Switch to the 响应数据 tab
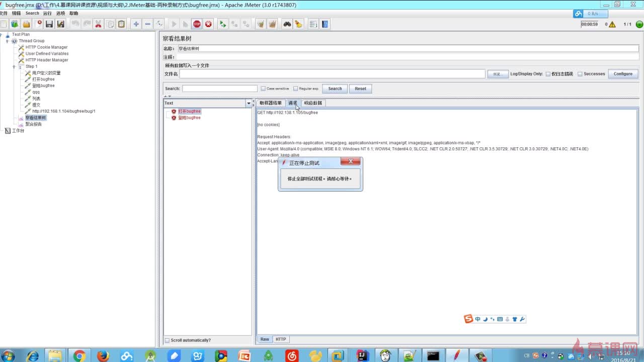Viewport: 644px width, 362px height. coord(313,103)
